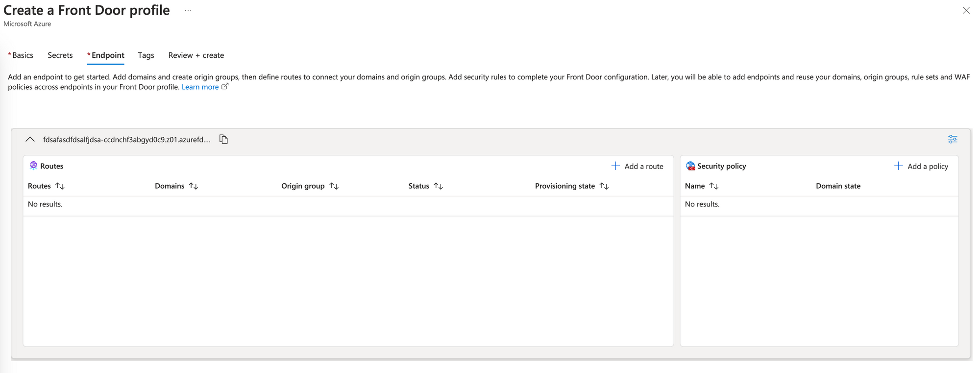The width and height of the screenshot is (980, 373).
Task: Go to Review + create tab
Action: pyautogui.click(x=196, y=55)
